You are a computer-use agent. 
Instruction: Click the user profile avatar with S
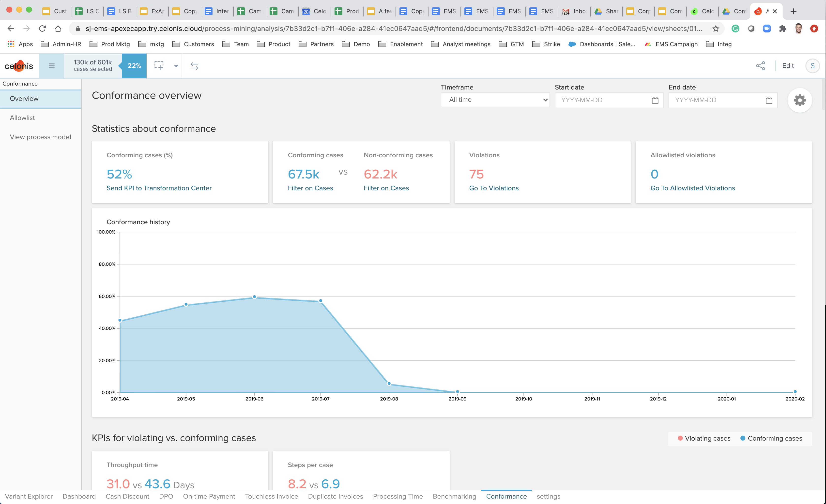[x=812, y=66]
